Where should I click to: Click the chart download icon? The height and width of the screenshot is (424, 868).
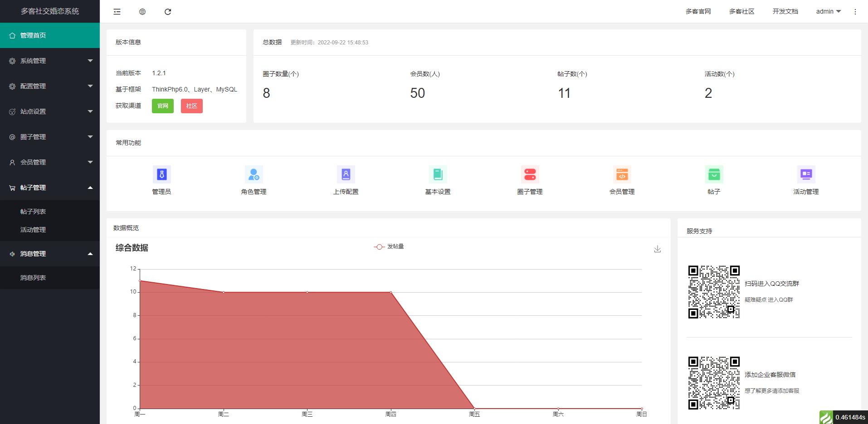[657, 249]
